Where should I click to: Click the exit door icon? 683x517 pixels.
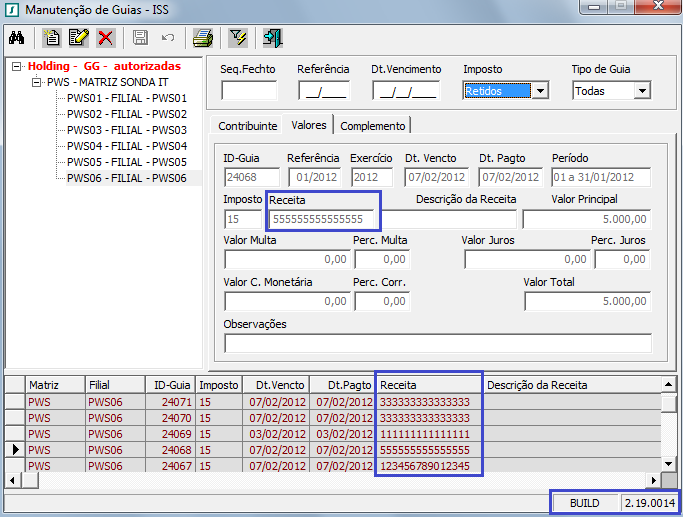pos(272,38)
